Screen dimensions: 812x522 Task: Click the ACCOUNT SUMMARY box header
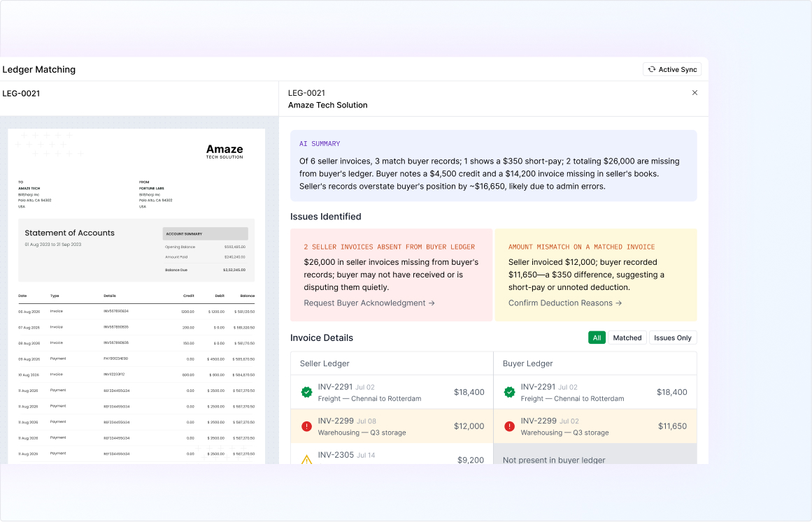(x=205, y=234)
